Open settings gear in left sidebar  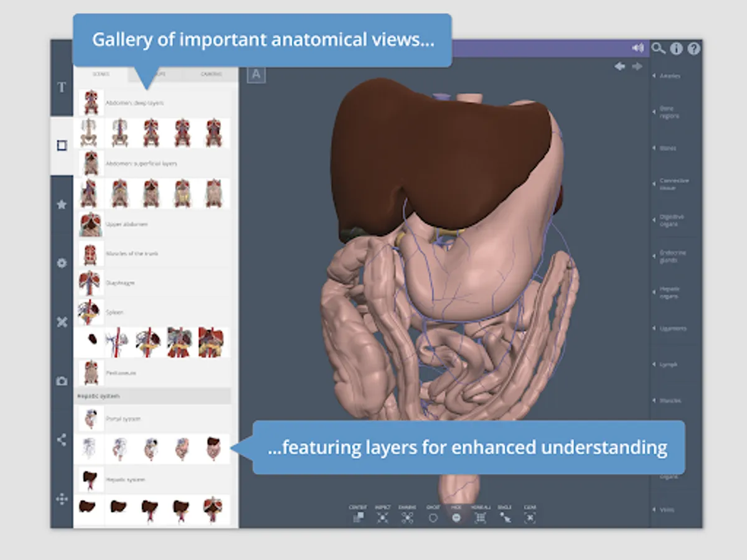pos(62,263)
